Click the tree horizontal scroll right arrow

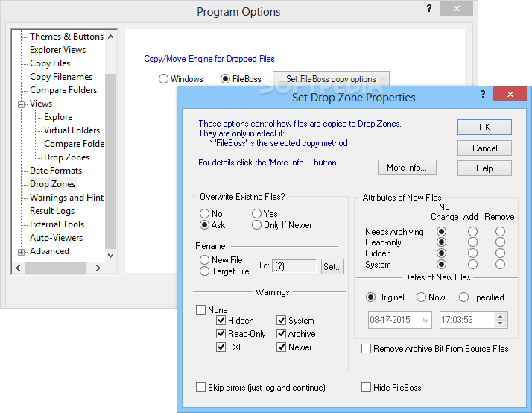[98, 268]
